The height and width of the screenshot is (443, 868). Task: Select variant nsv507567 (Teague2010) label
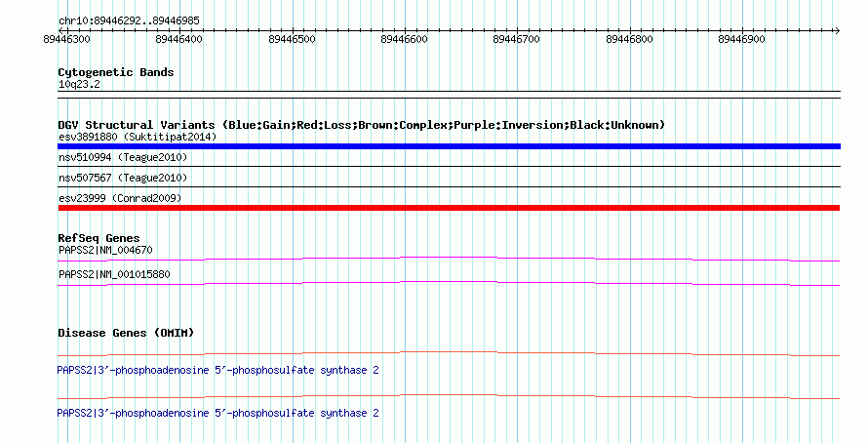(x=123, y=178)
